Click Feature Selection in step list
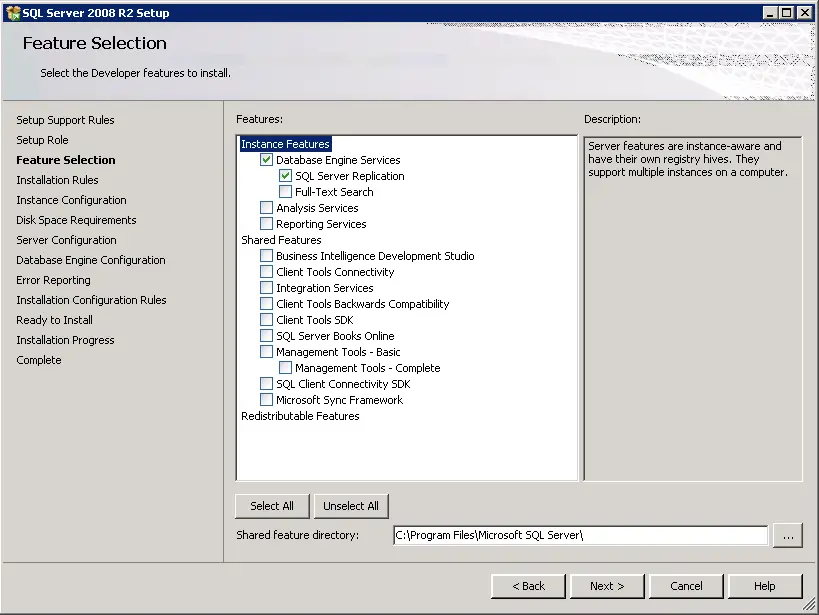 (66, 160)
